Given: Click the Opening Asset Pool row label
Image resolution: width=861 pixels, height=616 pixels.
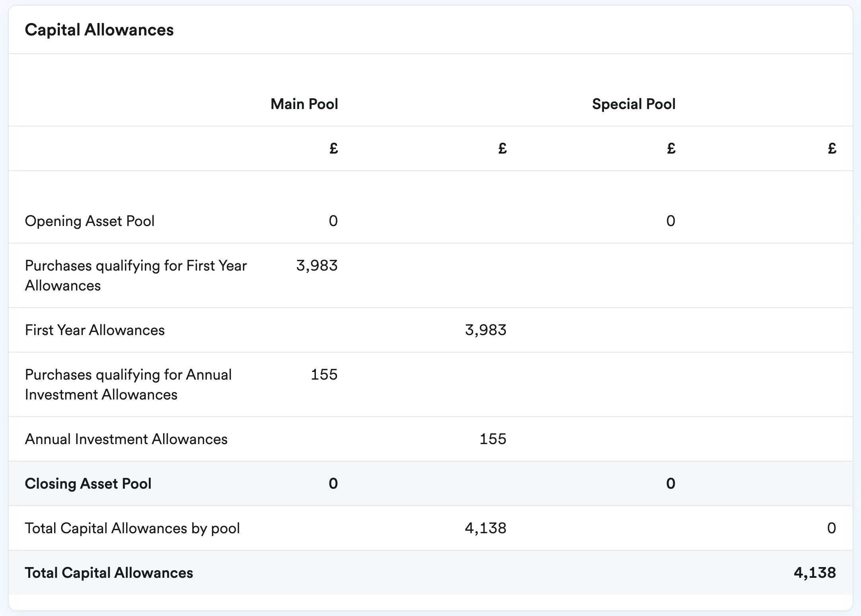Looking at the screenshot, I should [x=90, y=221].
